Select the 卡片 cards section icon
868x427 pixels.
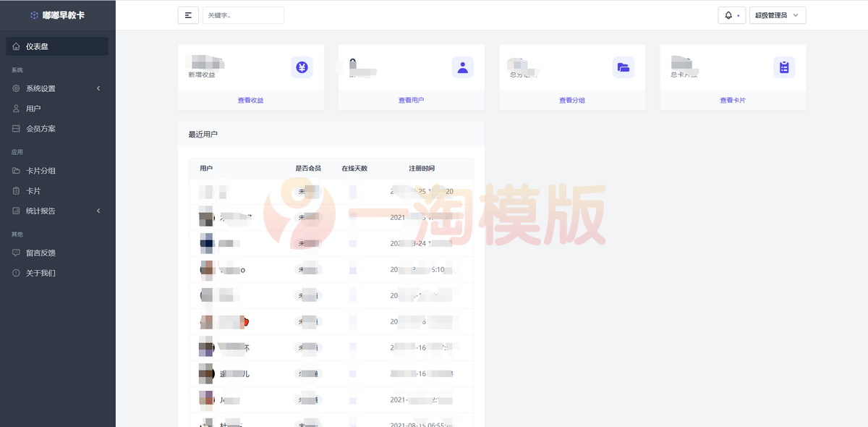click(x=16, y=190)
